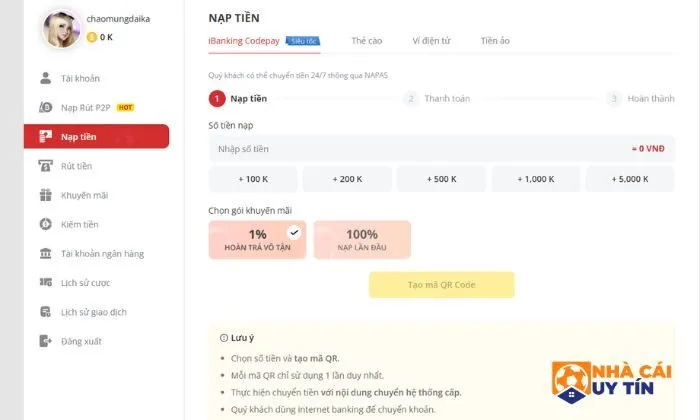
Task: Switch to the Tiền ảo tab
Action: (495, 41)
